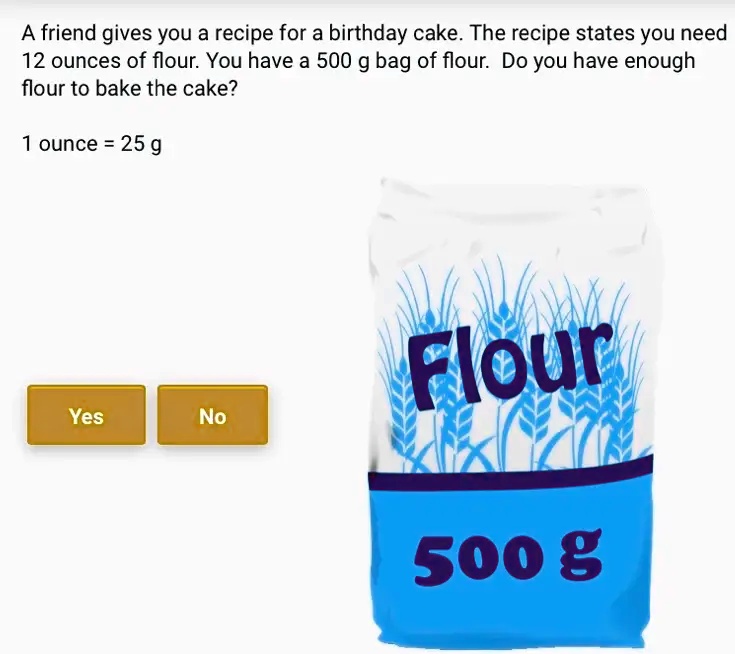Click the number '25 g' in the hint
This screenshot has width=735, height=654.
pyautogui.click(x=141, y=144)
